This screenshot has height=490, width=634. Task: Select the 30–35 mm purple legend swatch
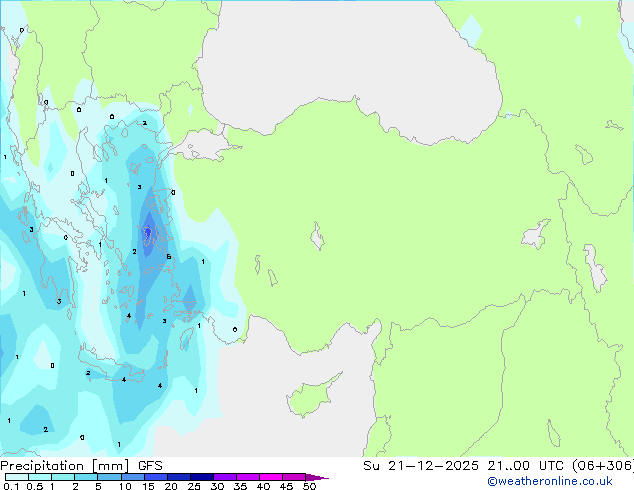(x=224, y=477)
